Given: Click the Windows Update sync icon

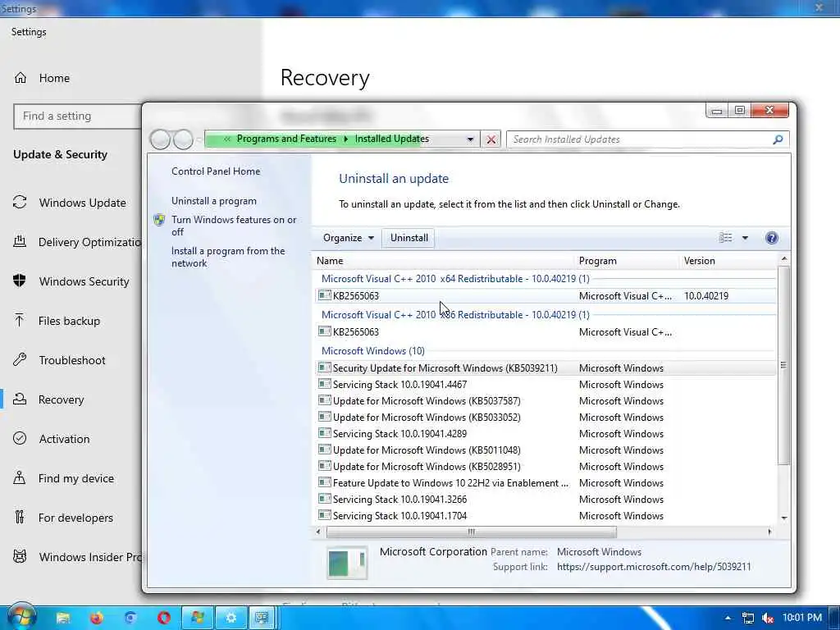Looking at the screenshot, I should pos(20,203).
